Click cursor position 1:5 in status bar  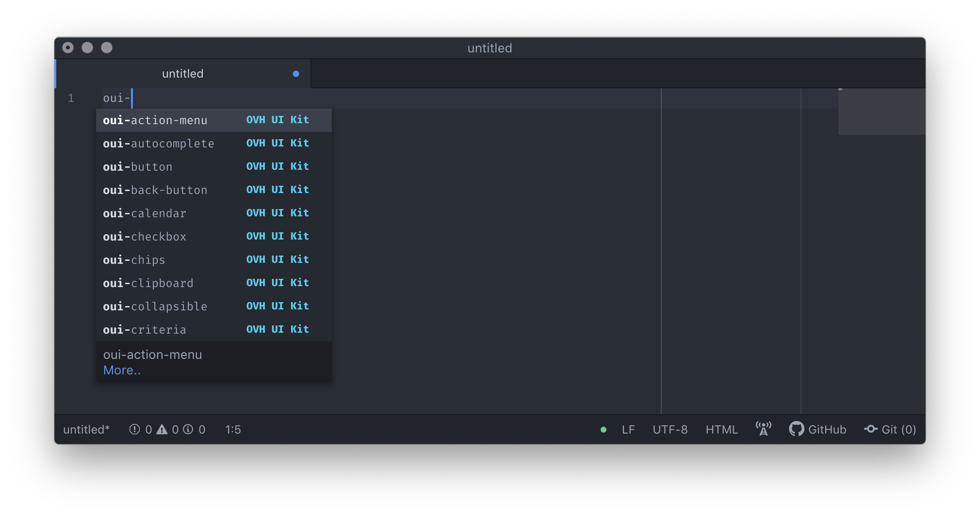pyautogui.click(x=233, y=430)
